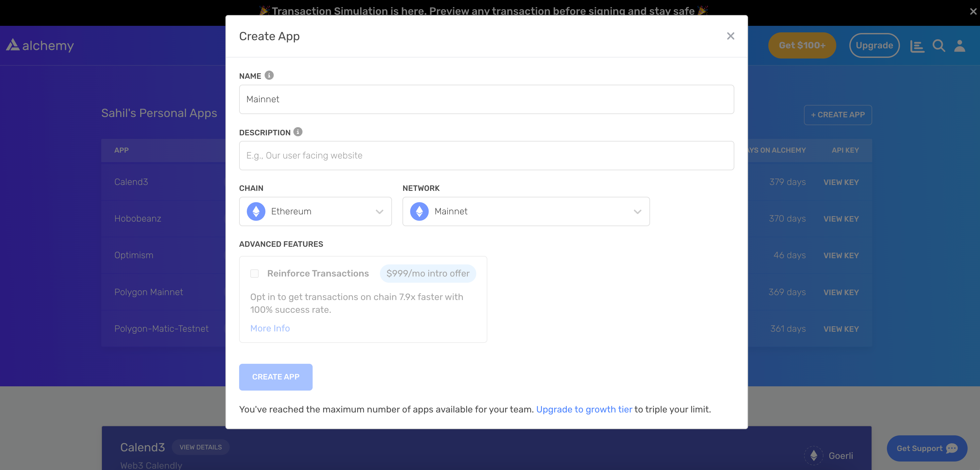Click the Alchemy logo

[x=40, y=45]
